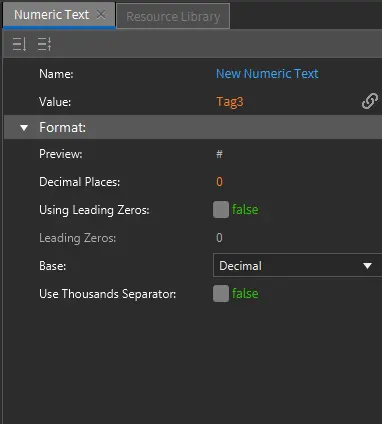The width and height of the screenshot is (382, 424).
Task: Click the Preview value #
Action: [219, 154]
